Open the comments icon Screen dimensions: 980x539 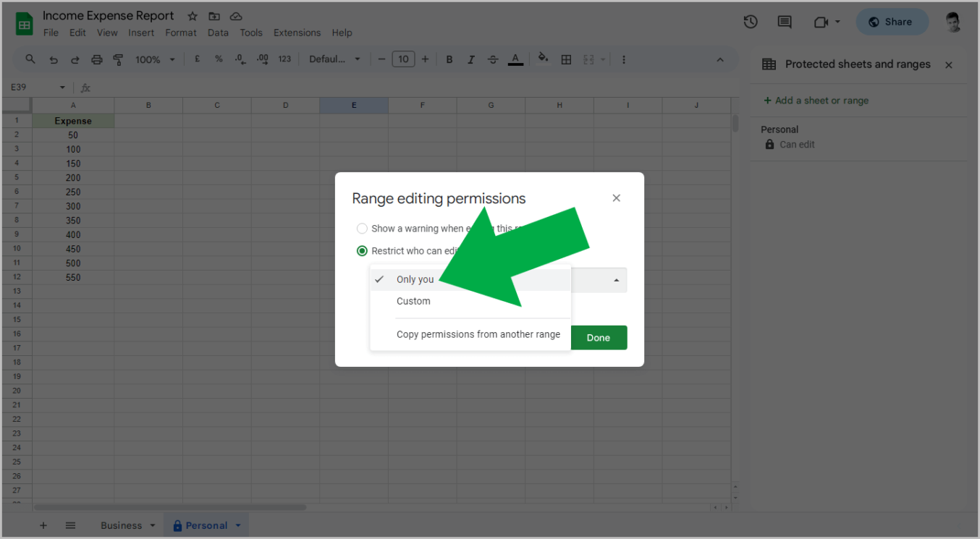(x=785, y=22)
